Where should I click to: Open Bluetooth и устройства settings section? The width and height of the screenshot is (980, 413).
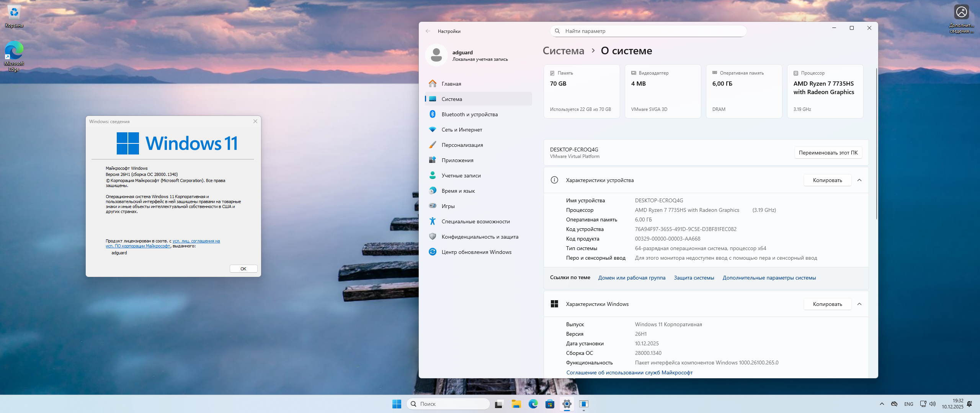click(x=469, y=114)
